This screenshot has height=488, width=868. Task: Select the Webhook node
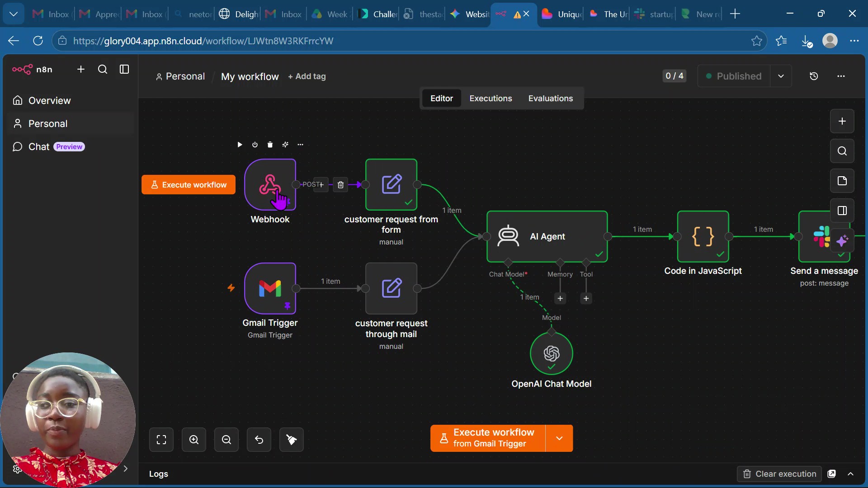(270, 184)
